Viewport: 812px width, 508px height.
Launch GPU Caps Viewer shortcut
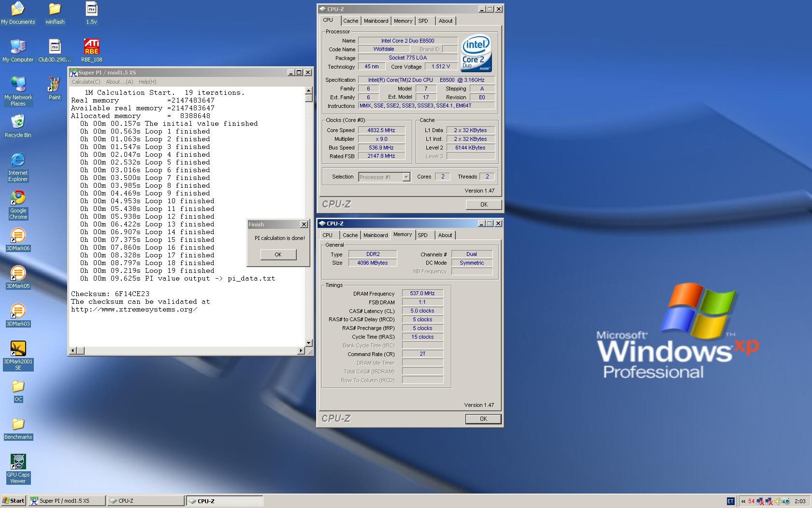tap(18, 469)
